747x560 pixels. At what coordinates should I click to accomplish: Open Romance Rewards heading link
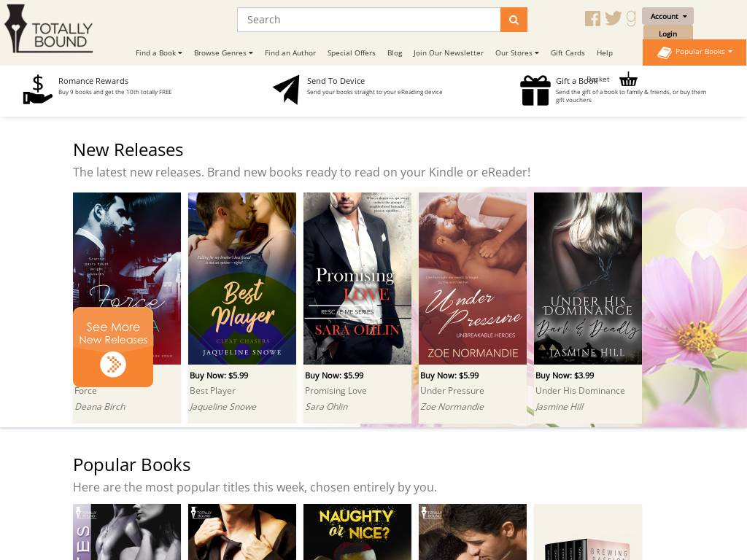pyautogui.click(x=93, y=81)
